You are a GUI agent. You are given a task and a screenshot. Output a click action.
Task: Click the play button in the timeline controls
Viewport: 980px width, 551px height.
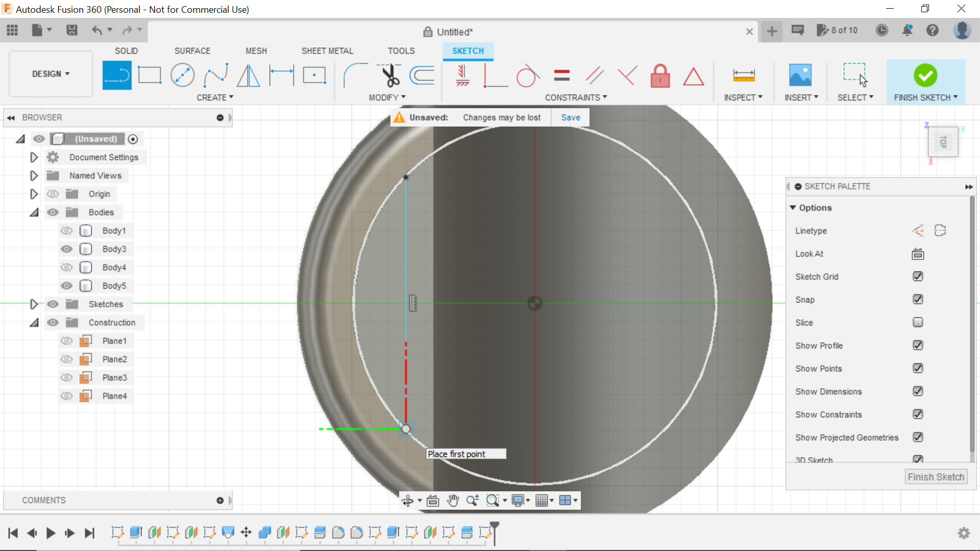[x=51, y=533]
